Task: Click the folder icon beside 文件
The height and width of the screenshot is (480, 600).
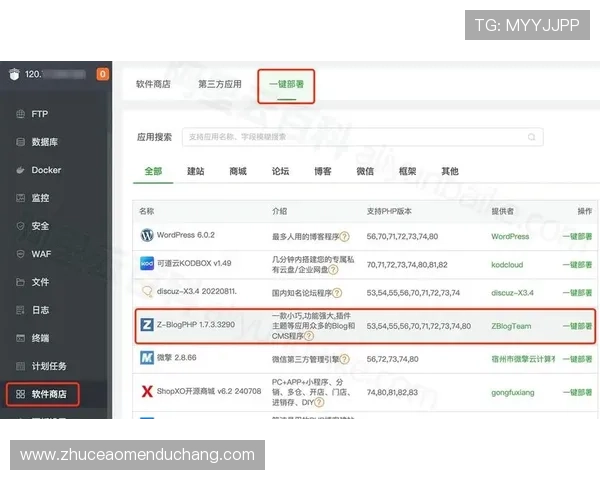Action: (x=21, y=282)
